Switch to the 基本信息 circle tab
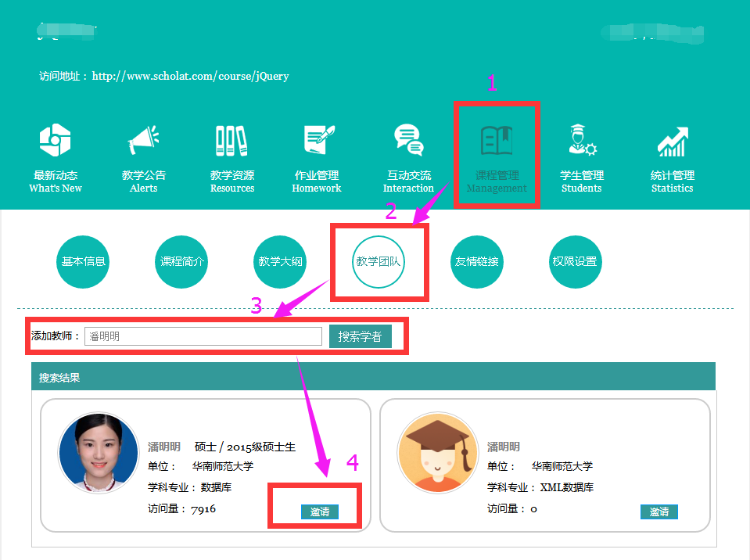The height and width of the screenshot is (560, 750). click(84, 261)
